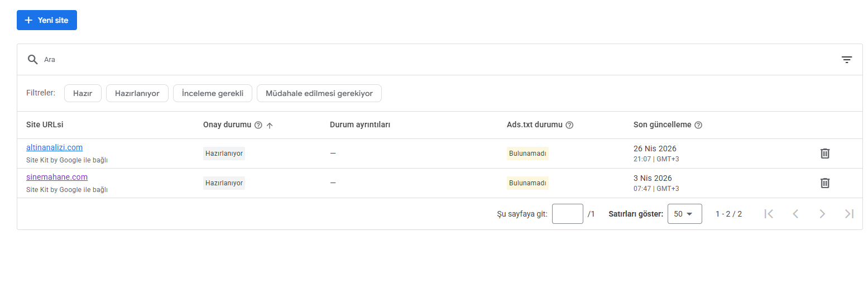
Task: Click the Yeni site button
Action: (x=47, y=20)
